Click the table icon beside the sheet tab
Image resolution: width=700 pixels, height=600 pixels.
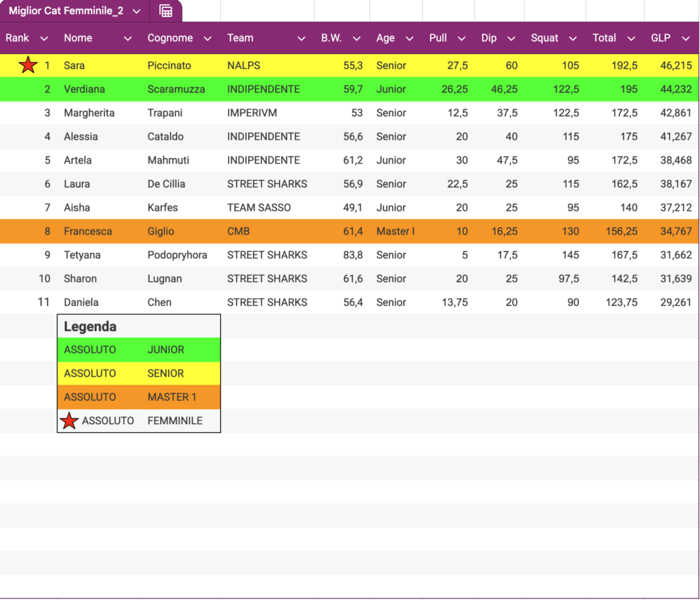click(165, 11)
